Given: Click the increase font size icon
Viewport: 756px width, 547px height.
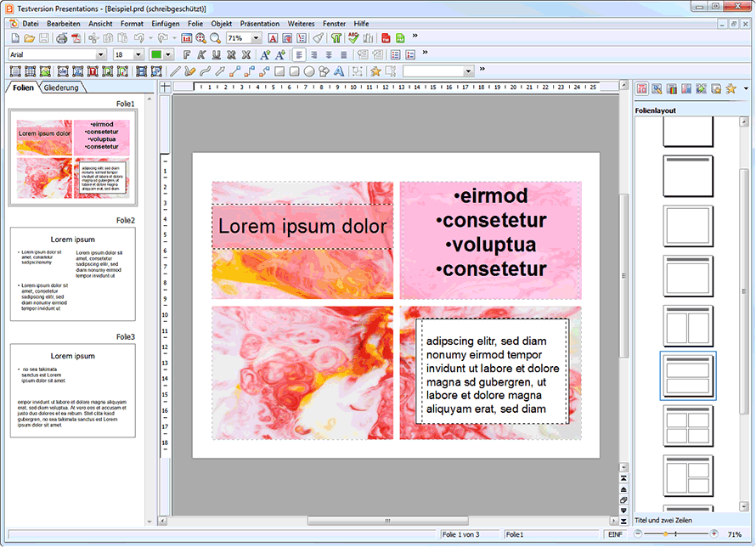Looking at the screenshot, I should [x=265, y=54].
